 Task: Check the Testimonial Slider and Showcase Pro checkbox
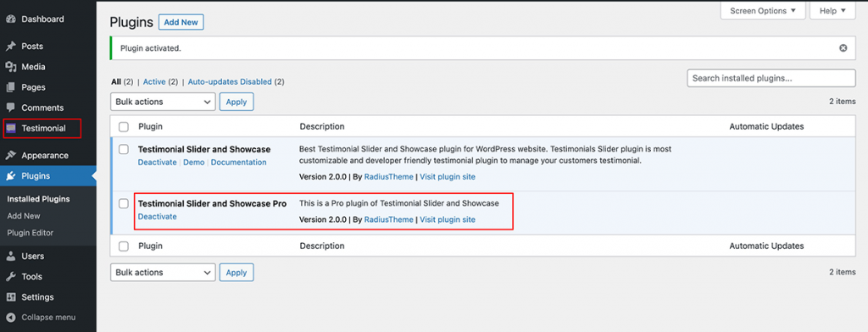click(124, 203)
